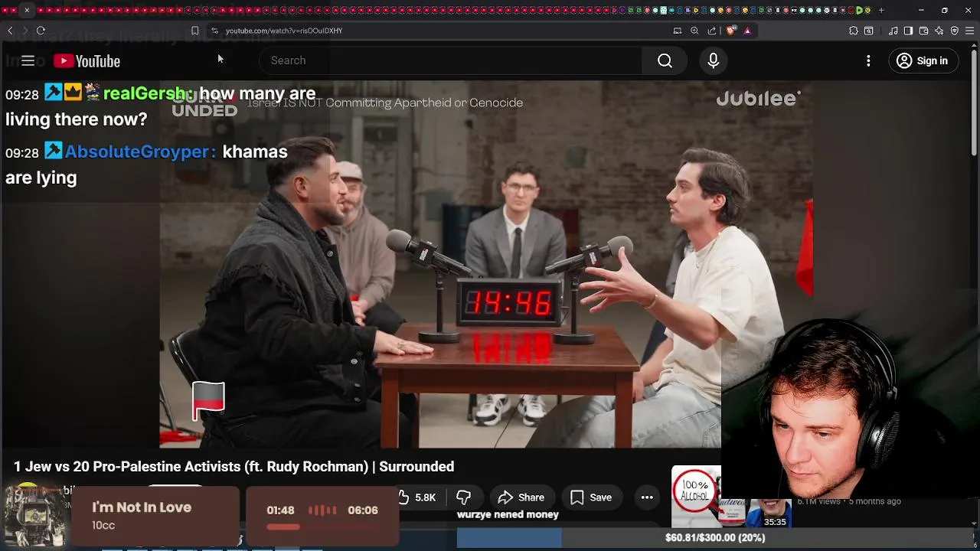Click the song progress bar in music widget

tap(322, 527)
